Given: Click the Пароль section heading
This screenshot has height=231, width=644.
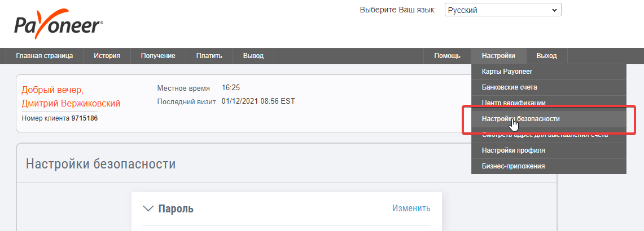Looking at the screenshot, I should tap(176, 209).
